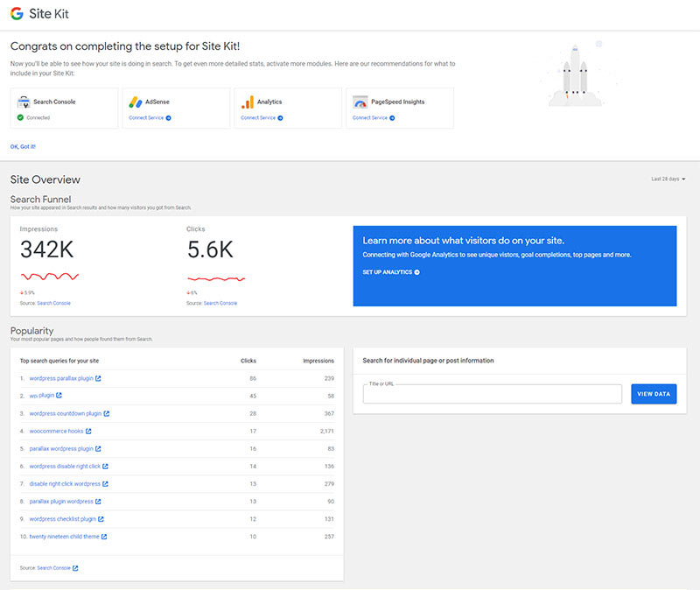Click the 342K impressions value
700x590 pixels.
[47, 249]
